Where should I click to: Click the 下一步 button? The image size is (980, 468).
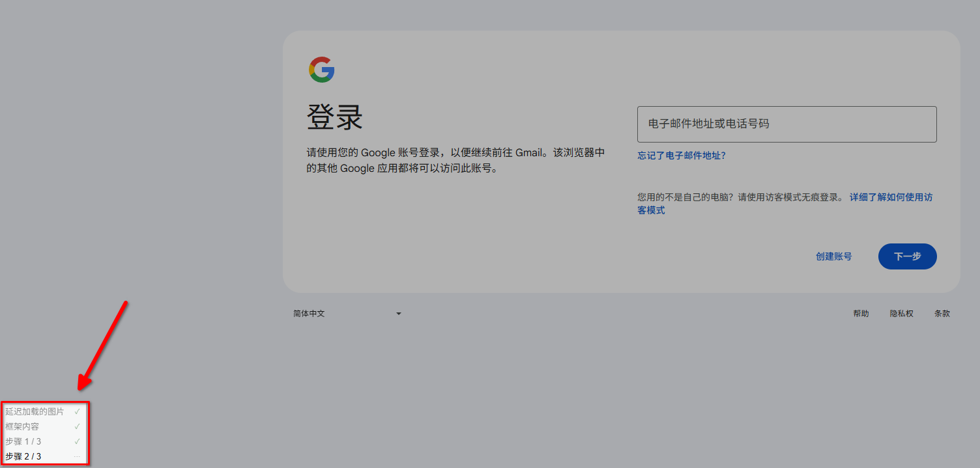[907, 256]
